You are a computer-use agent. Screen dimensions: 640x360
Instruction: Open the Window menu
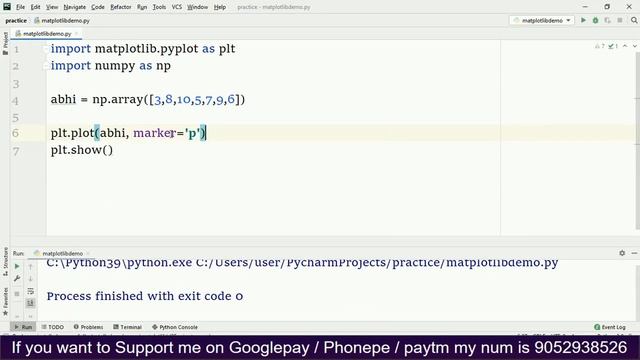198,7
